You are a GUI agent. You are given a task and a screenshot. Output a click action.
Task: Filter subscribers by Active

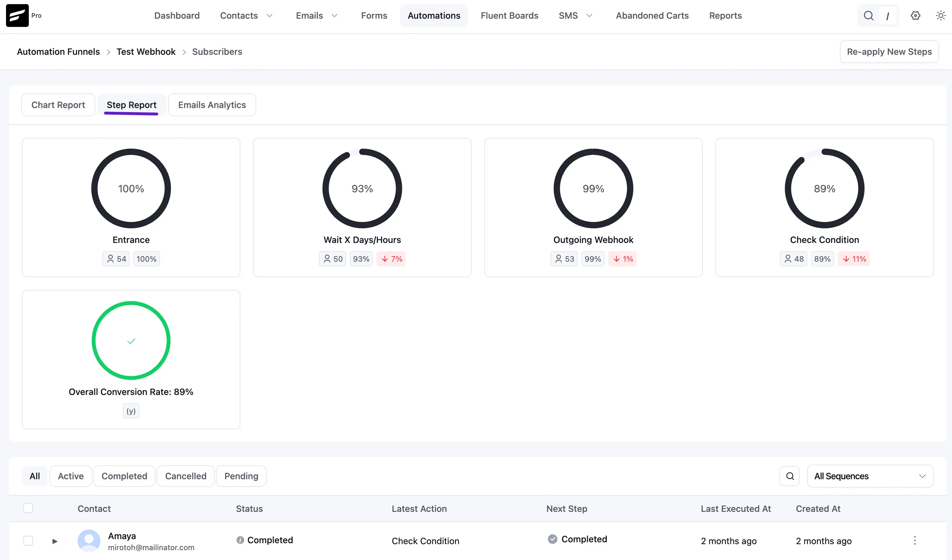point(71,476)
